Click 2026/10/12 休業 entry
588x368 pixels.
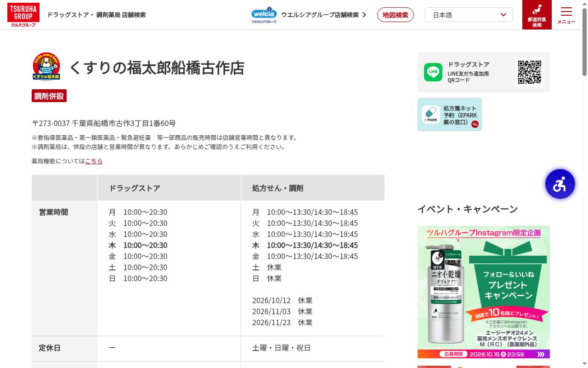coord(282,300)
